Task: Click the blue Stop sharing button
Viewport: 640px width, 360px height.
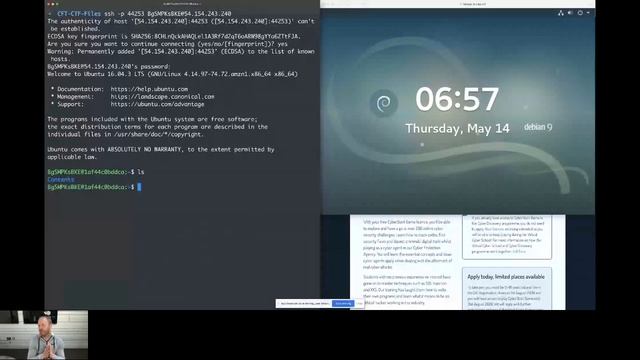Action: (x=343, y=304)
